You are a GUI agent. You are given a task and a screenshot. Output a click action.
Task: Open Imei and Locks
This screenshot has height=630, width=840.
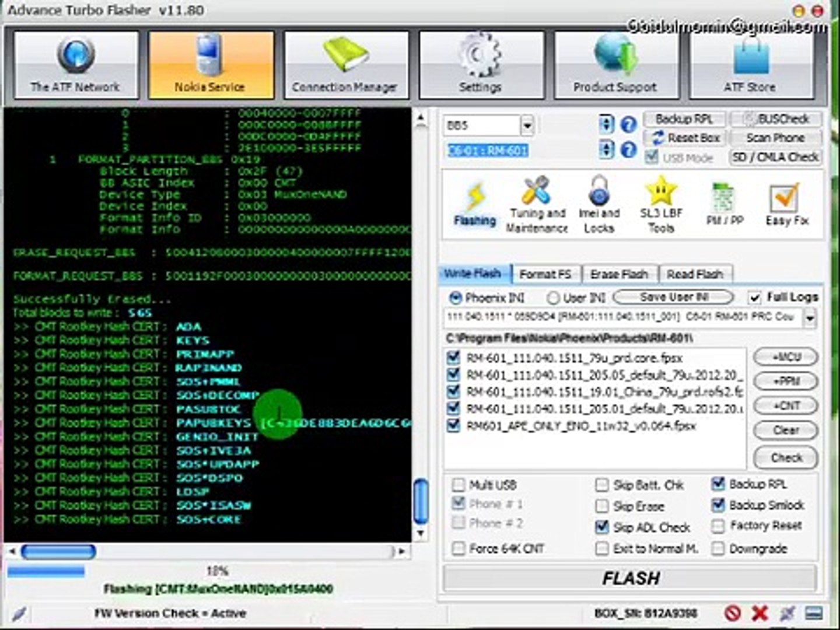pos(599,204)
